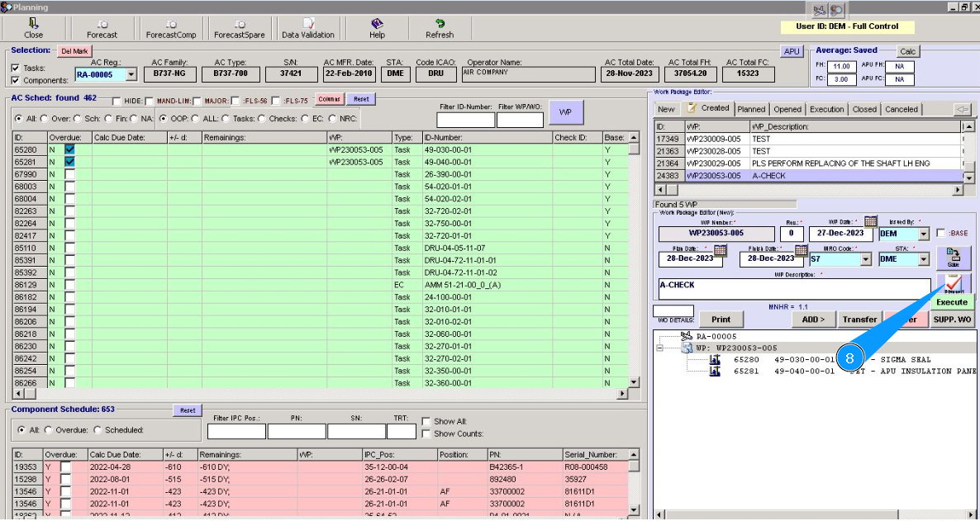Viewport: 980px width, 521px height.
Task: Click the Save work package icon
Action: [x=953, y=257]
